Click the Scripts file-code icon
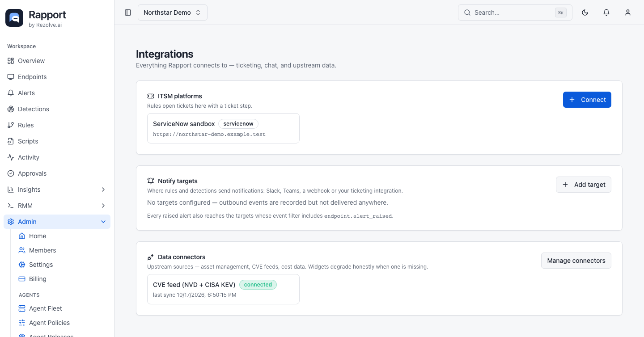Screen dimensions: 644x337 [11, 141]
